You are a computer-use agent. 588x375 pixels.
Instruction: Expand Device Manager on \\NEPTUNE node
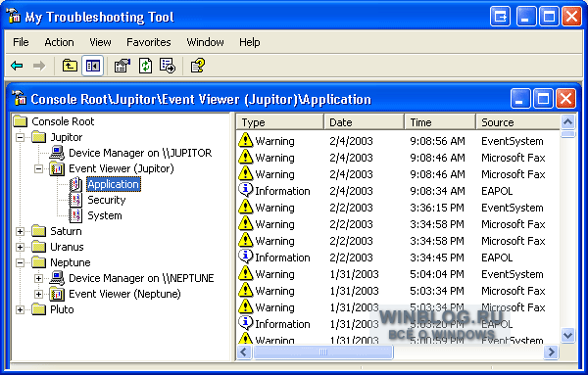[38, 278]
